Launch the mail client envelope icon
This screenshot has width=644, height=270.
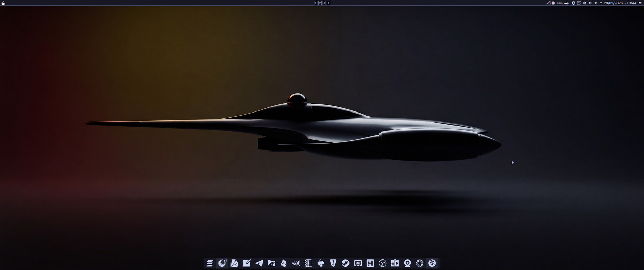(x=234, y=263)
